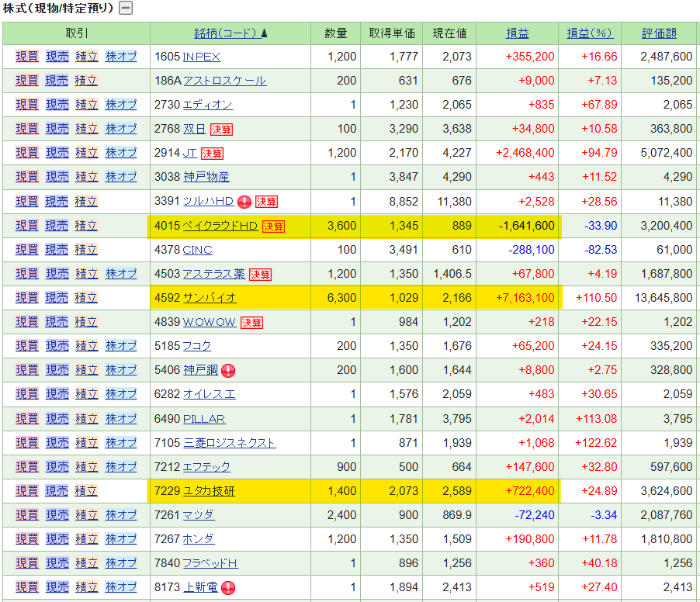Open the 上新電 stock link
Viewport: 700px width, 602px height.
[x=200, y=588]
